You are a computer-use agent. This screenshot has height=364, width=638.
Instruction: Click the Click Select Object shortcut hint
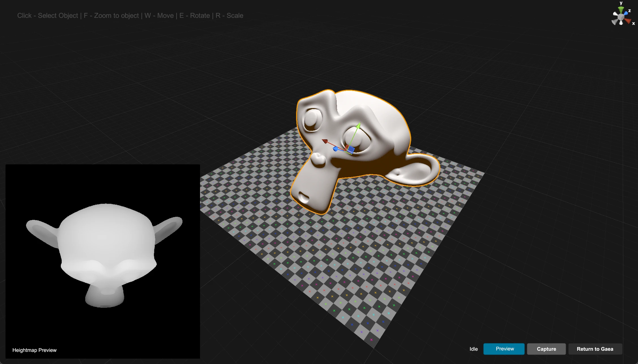tap(44, 15)
